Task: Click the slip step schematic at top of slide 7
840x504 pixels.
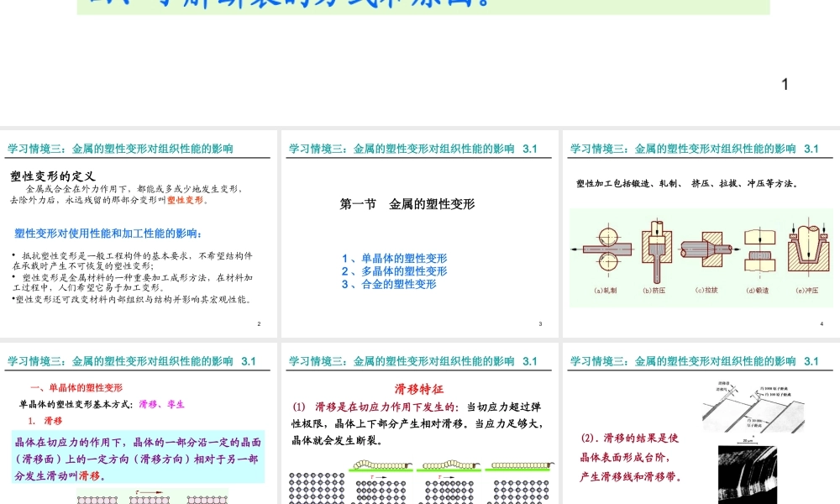Action: [x=753, y=407]
